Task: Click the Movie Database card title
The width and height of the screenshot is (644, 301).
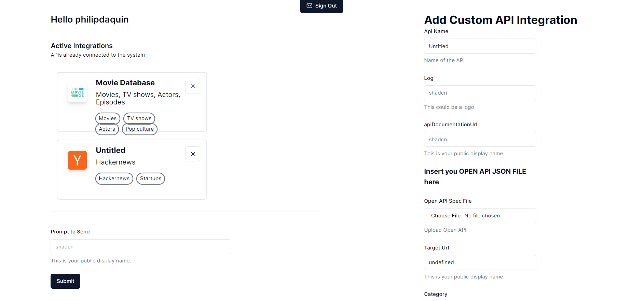Action: (x=125, y=83)
